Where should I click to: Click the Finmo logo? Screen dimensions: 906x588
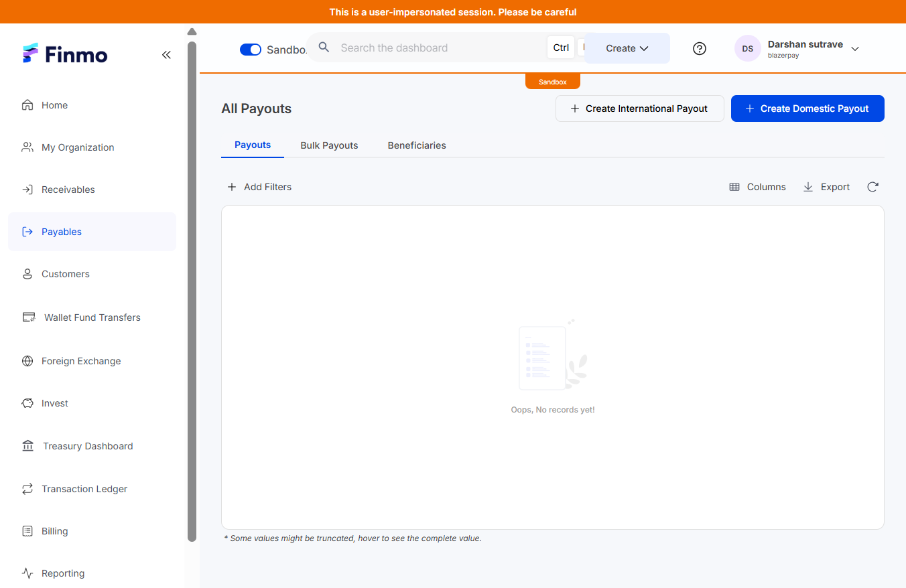(64, 54)
